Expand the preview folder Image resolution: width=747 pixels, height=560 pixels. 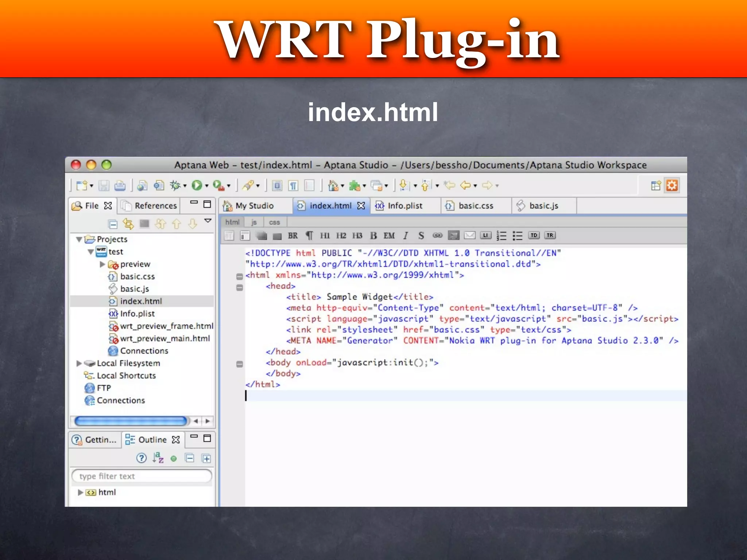pos(102,264)
